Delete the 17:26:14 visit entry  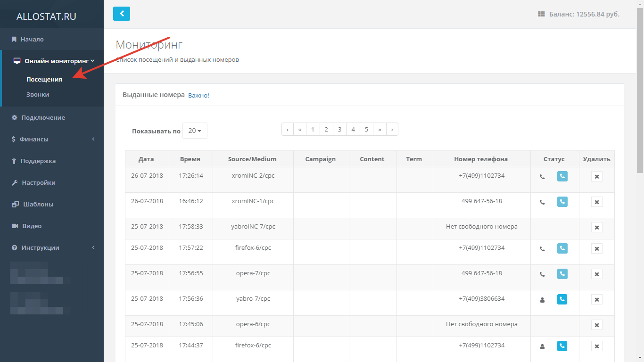[x=596, y=176]
